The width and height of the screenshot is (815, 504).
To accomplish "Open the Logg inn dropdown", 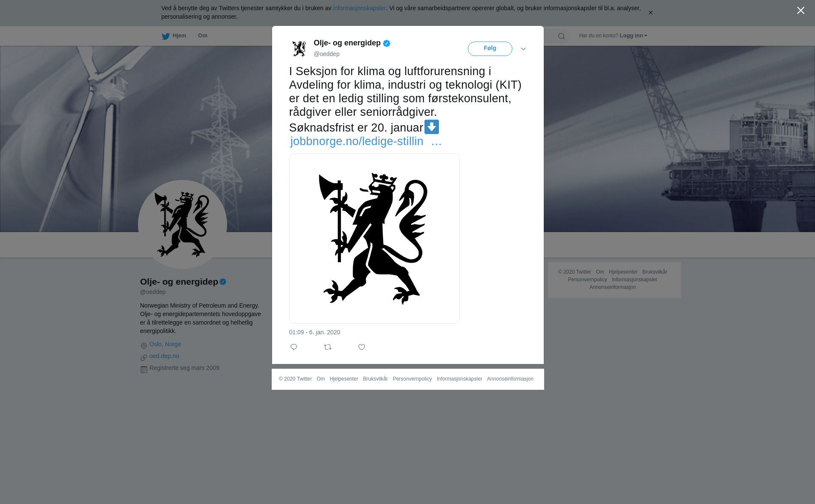I will click(633, 36).
